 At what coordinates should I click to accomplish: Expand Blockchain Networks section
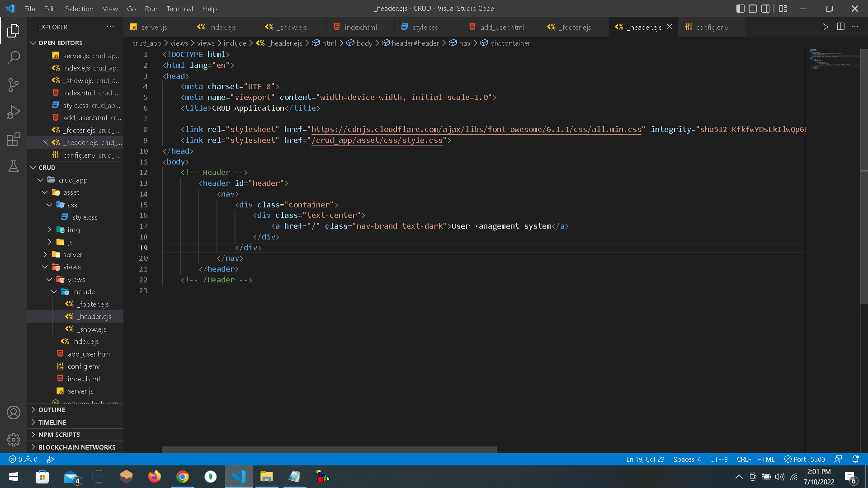click(x=75, y=447)
